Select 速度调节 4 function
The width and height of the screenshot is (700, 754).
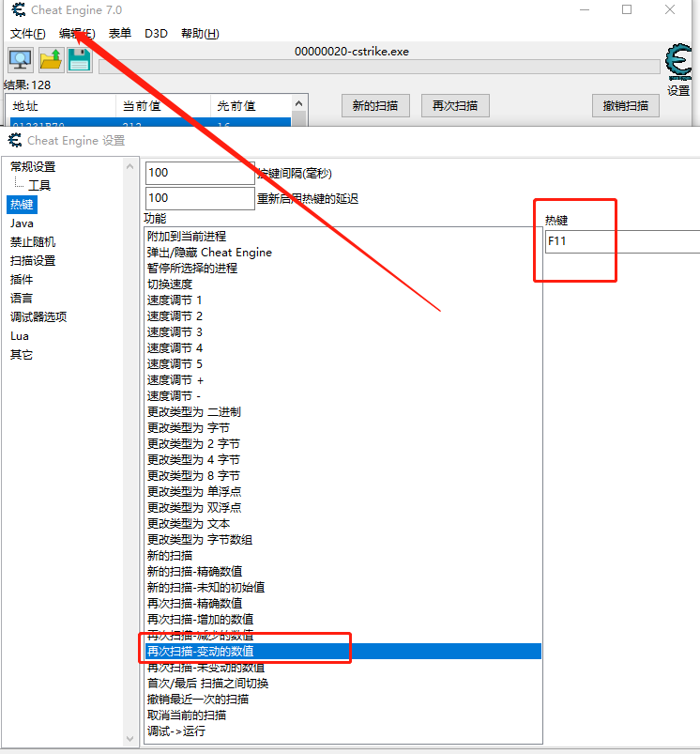point(175,347)
